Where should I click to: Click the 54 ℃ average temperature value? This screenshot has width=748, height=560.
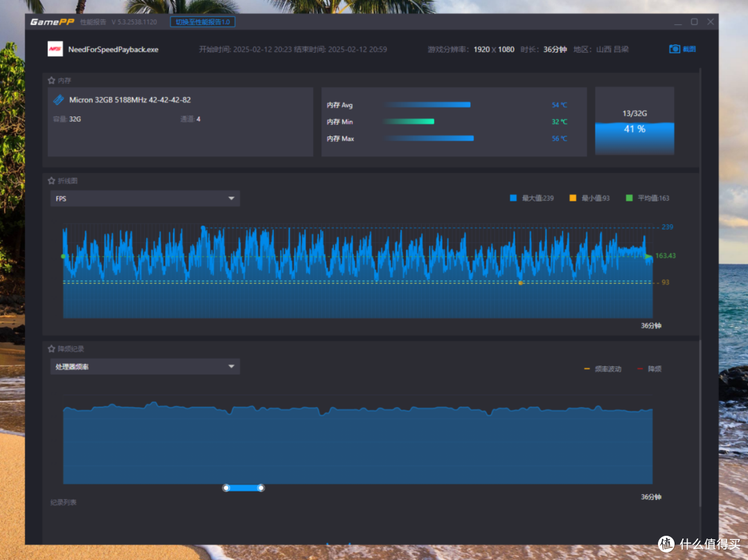(x=560, y=105)
